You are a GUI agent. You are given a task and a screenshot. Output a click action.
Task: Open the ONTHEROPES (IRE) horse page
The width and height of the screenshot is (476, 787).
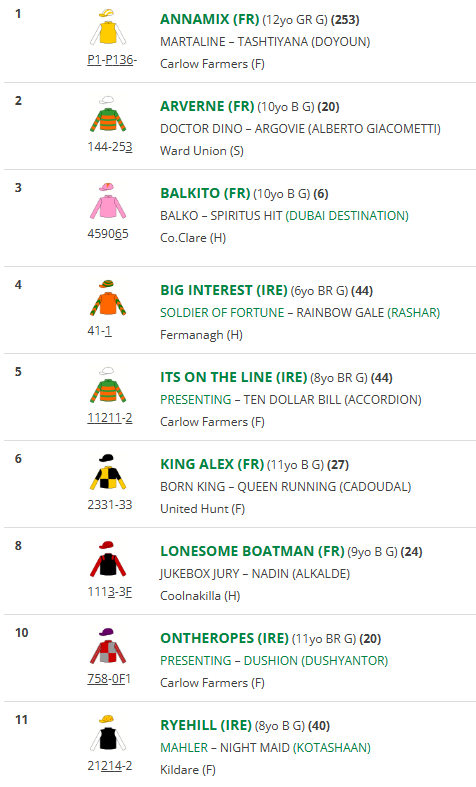(x=224, y=638)
